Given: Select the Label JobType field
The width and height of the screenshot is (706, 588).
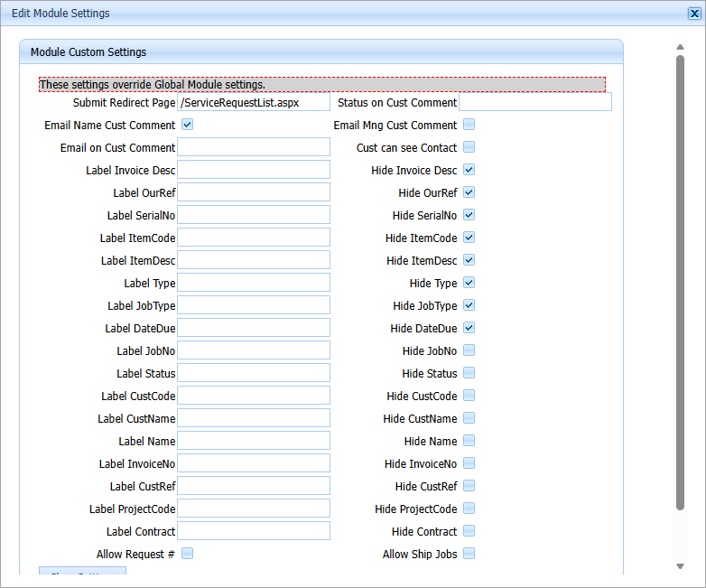Looking at the screenshot, I should pyautogui.click(x=254, y=305).
